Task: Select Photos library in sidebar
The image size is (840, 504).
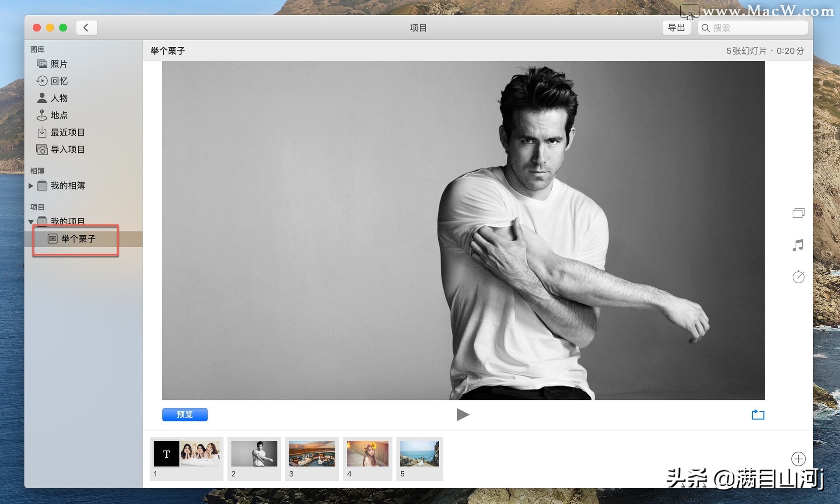Action: pyautogui.click(x=59, y=64)
